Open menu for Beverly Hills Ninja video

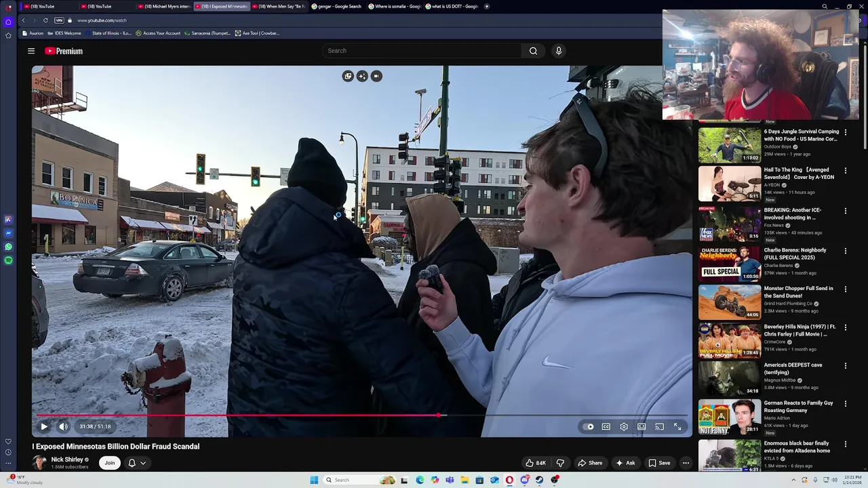click(845, 327)
